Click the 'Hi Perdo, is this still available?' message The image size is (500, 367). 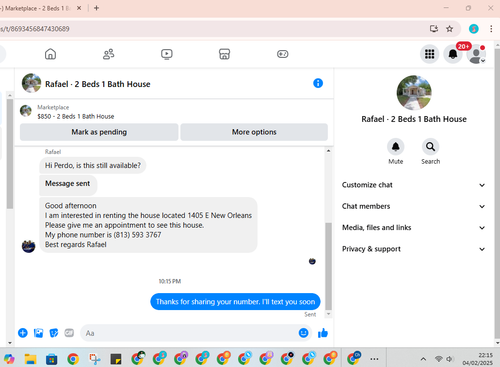(x=93, y=165)
